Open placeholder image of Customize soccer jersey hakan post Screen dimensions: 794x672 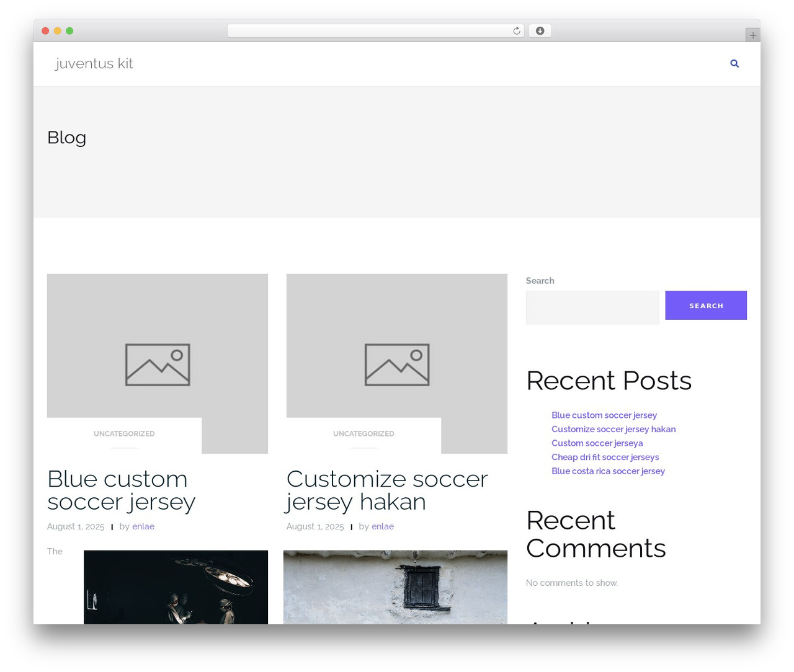click(397, 363)
